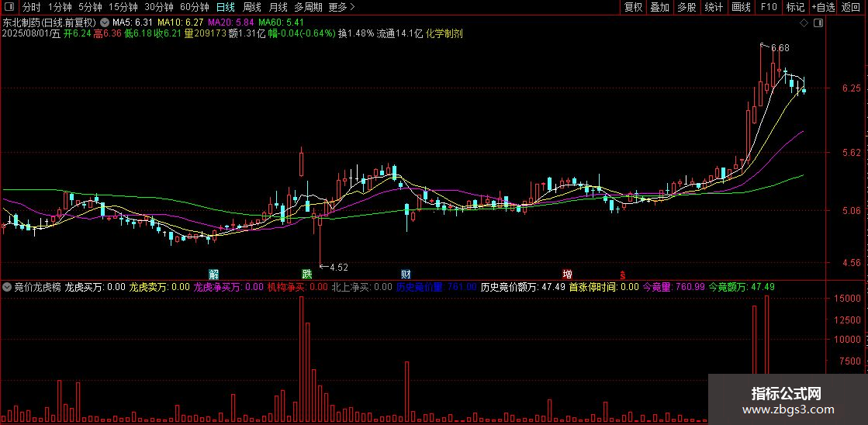Click the 今竞量: 760.99 value

point(674,287)
